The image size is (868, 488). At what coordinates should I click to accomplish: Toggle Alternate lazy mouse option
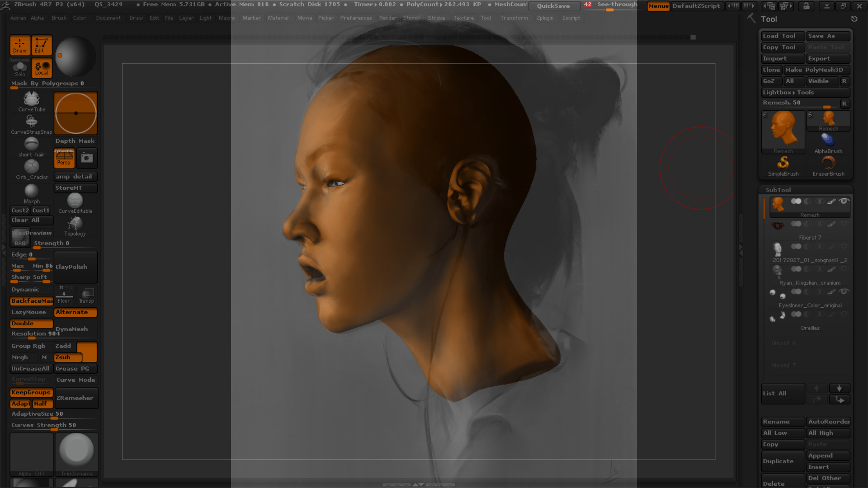(75, 312)
